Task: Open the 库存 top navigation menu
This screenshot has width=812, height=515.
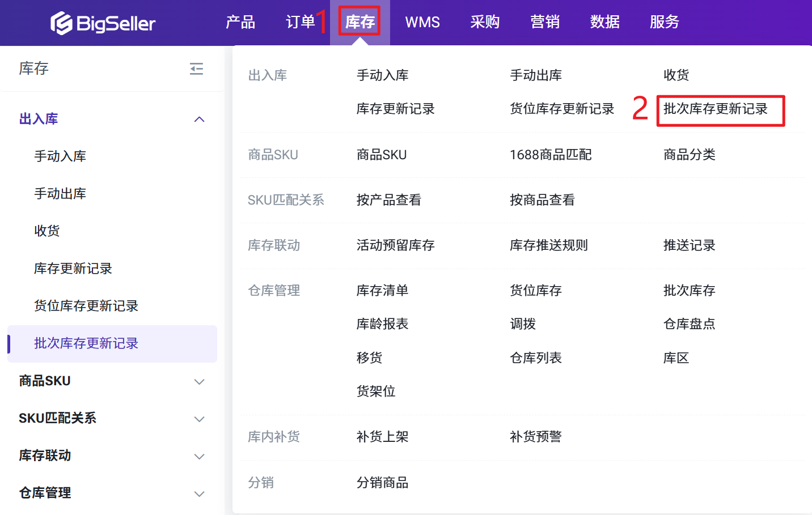Action: [x=360, y=22]
